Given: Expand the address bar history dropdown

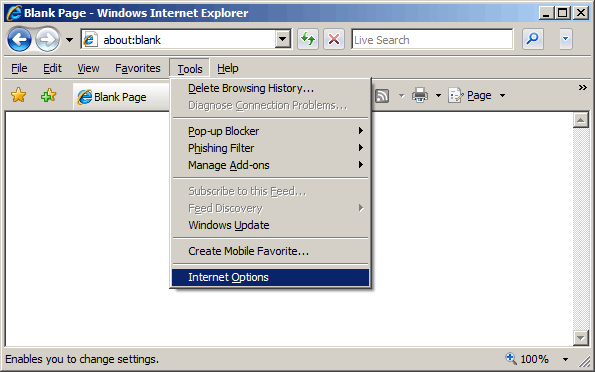Looking at the screenshot, I should click(x=283, y=39).
